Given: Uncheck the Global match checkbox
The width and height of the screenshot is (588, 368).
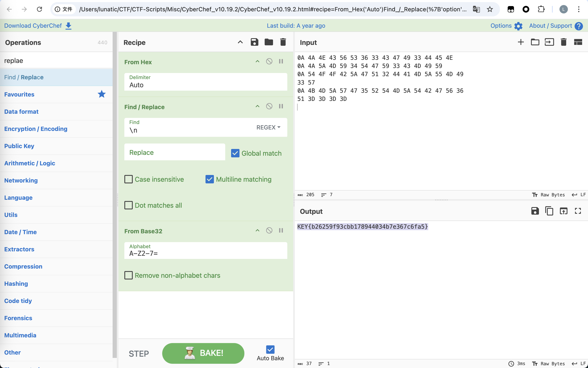Looking at the screenshot, I should click(235, 153).
